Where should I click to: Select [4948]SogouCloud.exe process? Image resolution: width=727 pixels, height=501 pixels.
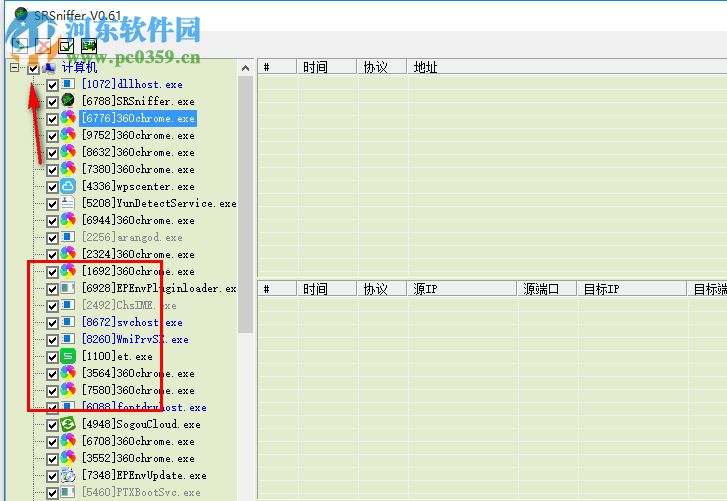coord(141,424)
